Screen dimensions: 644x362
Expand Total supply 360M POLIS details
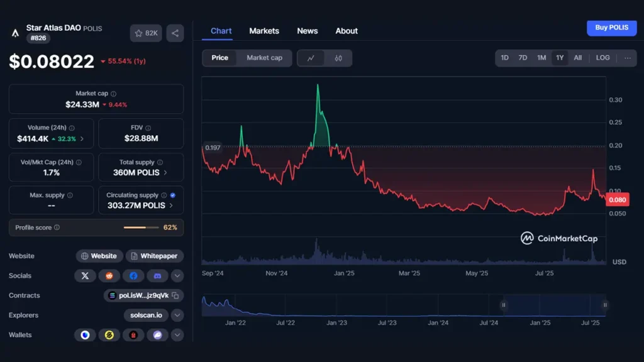(x=165, y=173)
